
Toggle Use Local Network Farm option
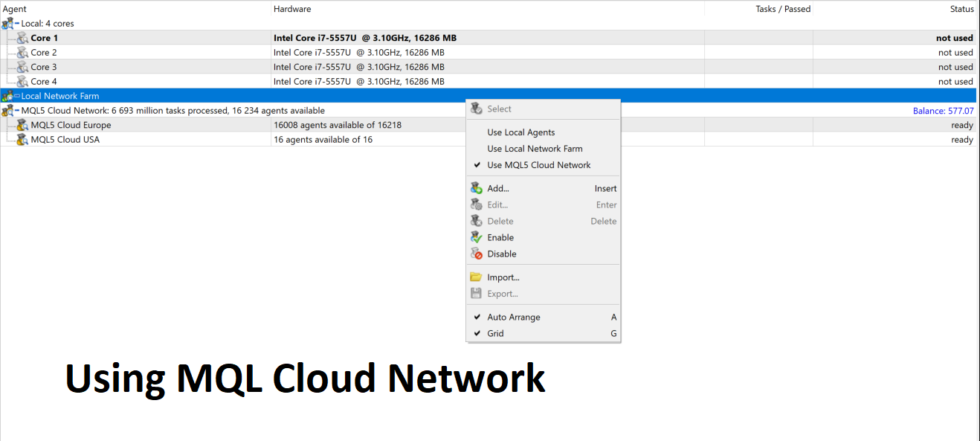pyautogui.click(x=543, y=149)
